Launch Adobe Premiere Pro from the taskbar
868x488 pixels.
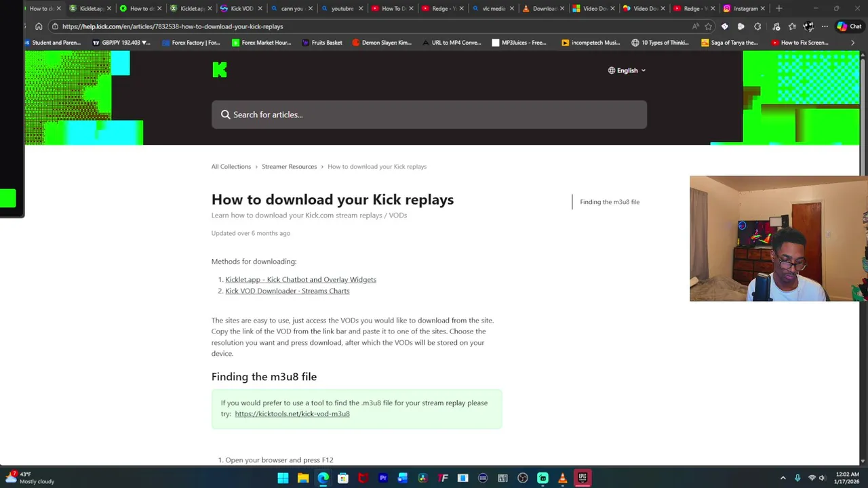pos(383,478)
